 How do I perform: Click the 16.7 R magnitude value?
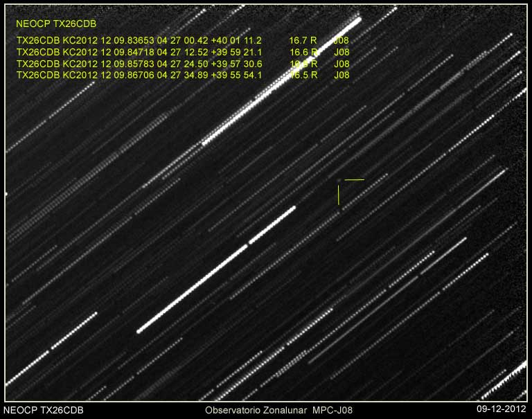tap(303, 40)
